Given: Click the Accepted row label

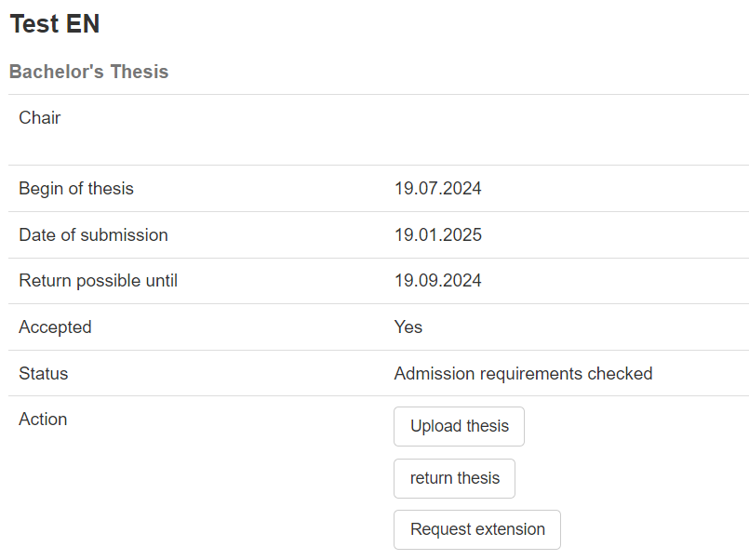Looking at the screenshot, I should tap(55, 327).
